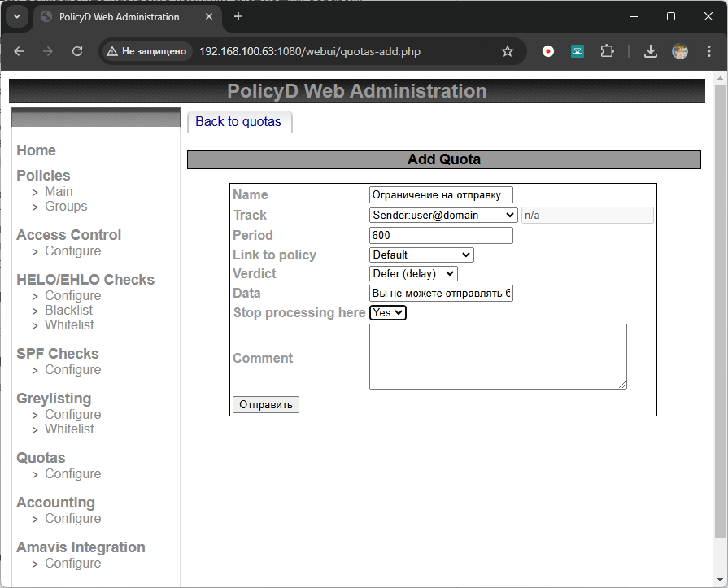Open Greylisting Whitelist link
Screen dimensions: 728x588
(x=69, y=429)
